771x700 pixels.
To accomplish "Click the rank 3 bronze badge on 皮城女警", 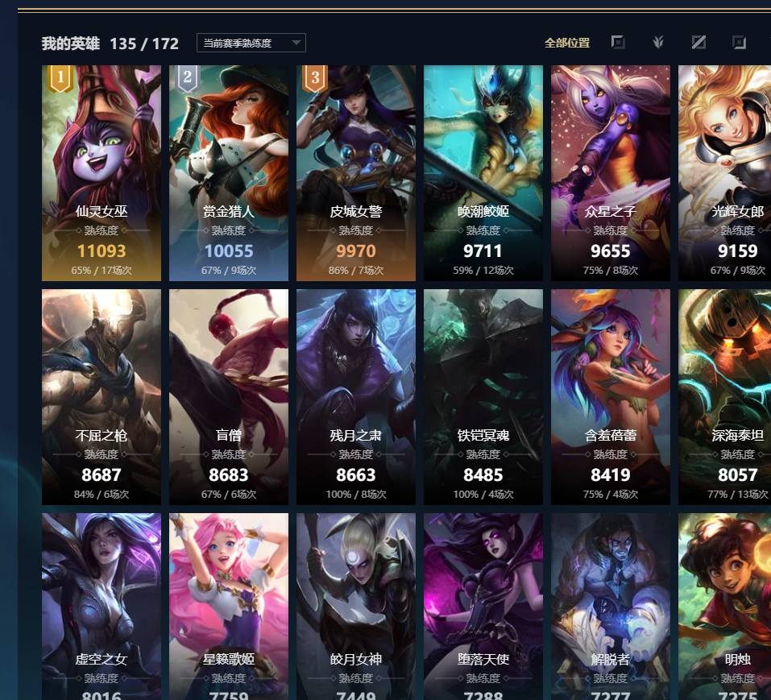I will [315, 77].
